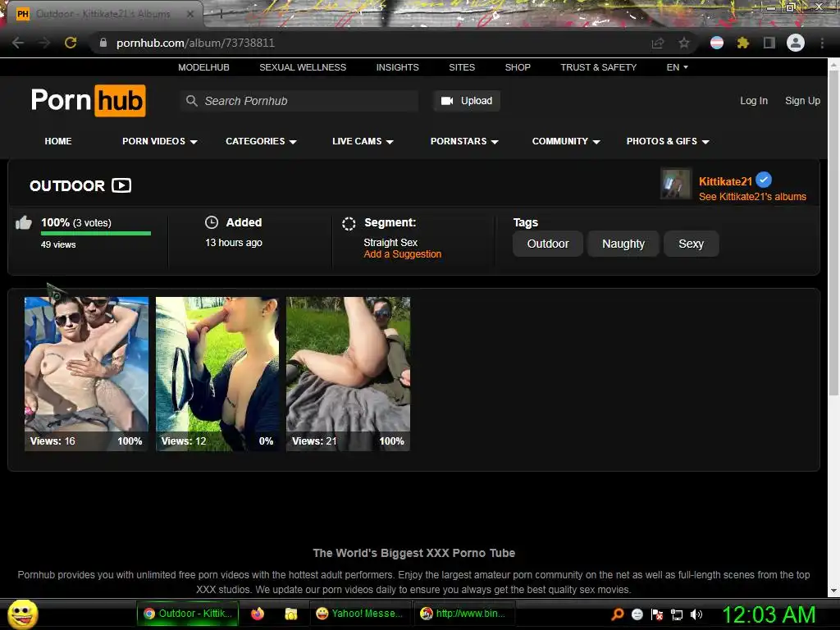Click the browser back arrow
Viewport: 840px width, 630px height.
tap(18, 43)
